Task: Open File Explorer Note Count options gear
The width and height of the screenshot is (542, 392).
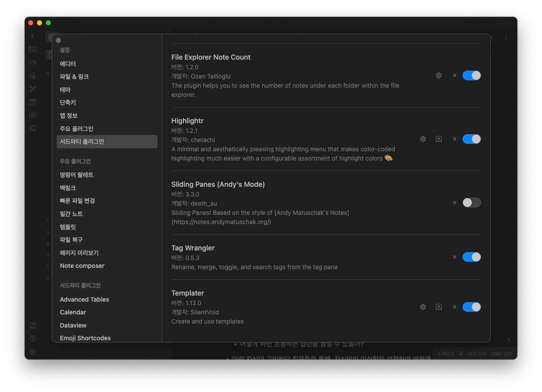Action: [438, 75]
